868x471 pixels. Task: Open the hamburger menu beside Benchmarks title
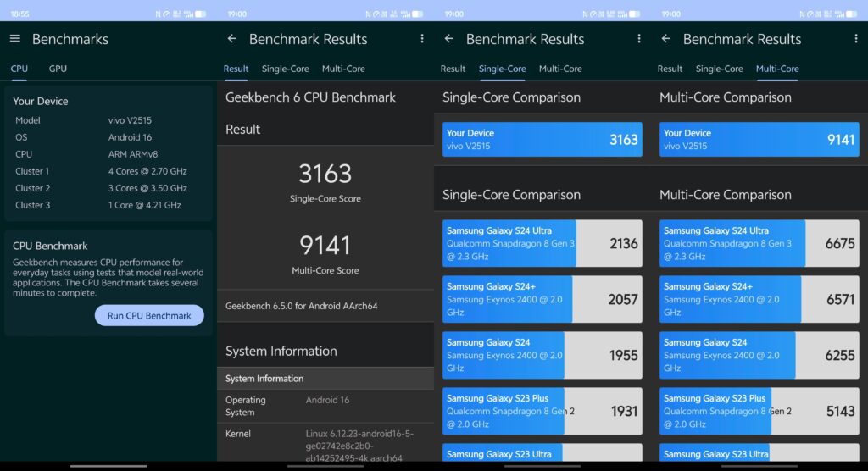[14, 39]
